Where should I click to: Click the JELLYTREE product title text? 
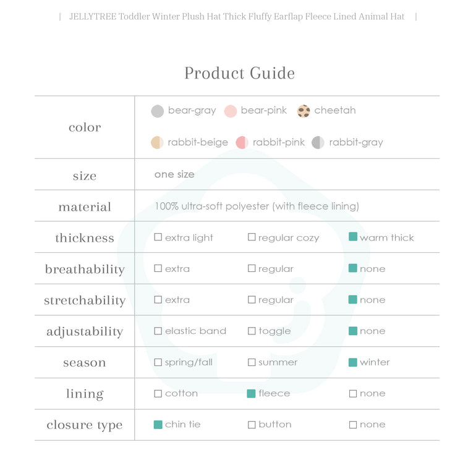coord(237,17)
